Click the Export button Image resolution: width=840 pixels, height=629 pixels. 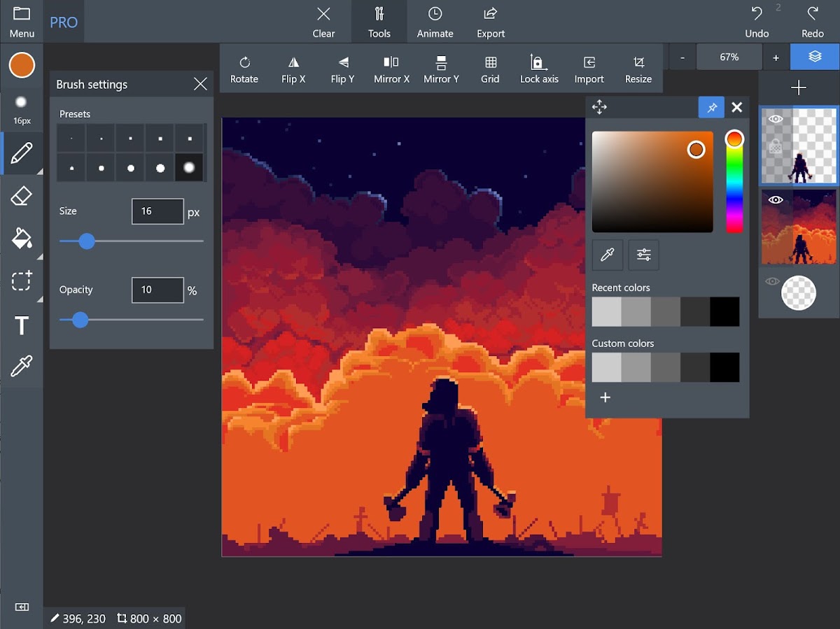point(491,22)
